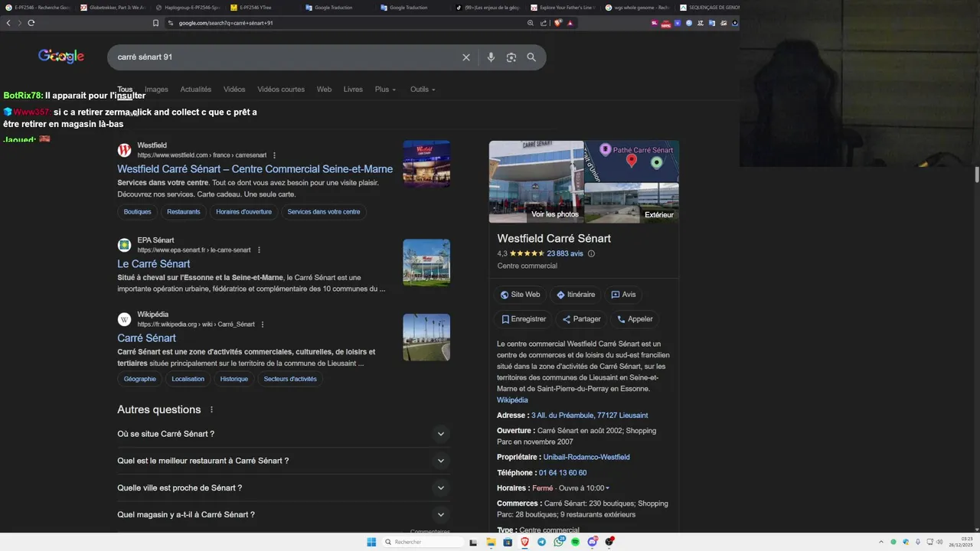Open Spotify from the taskbar
Screen dimensions: 980x551
coord(575,542)
